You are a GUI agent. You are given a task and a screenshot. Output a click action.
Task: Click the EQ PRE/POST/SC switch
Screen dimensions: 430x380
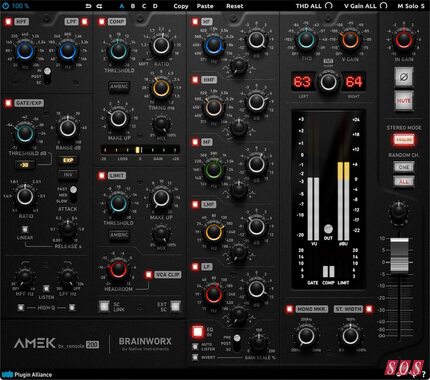[237, 343]
